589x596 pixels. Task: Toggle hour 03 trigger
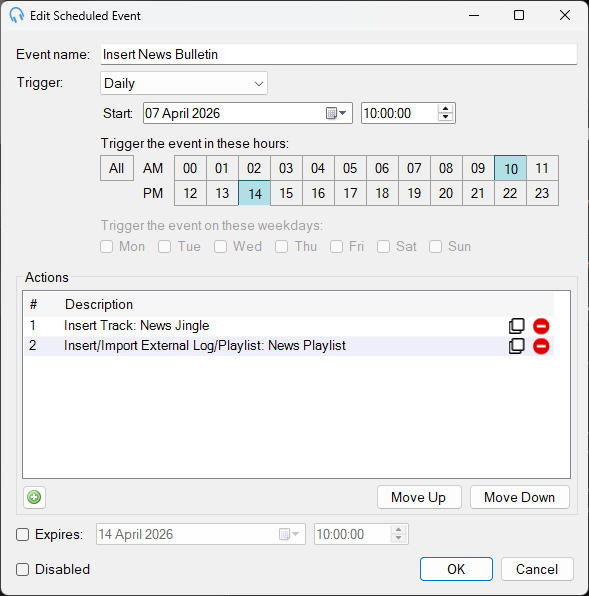point(286,168)
